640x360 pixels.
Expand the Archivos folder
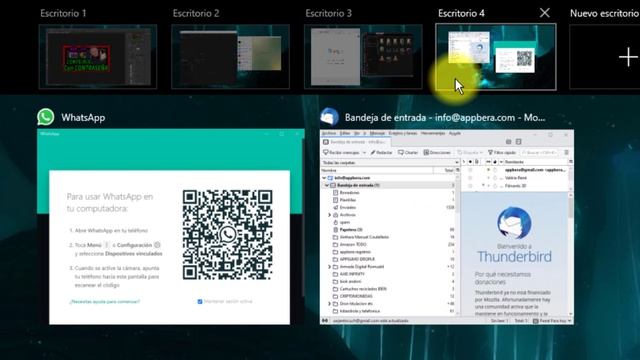[x=329, y=215]
